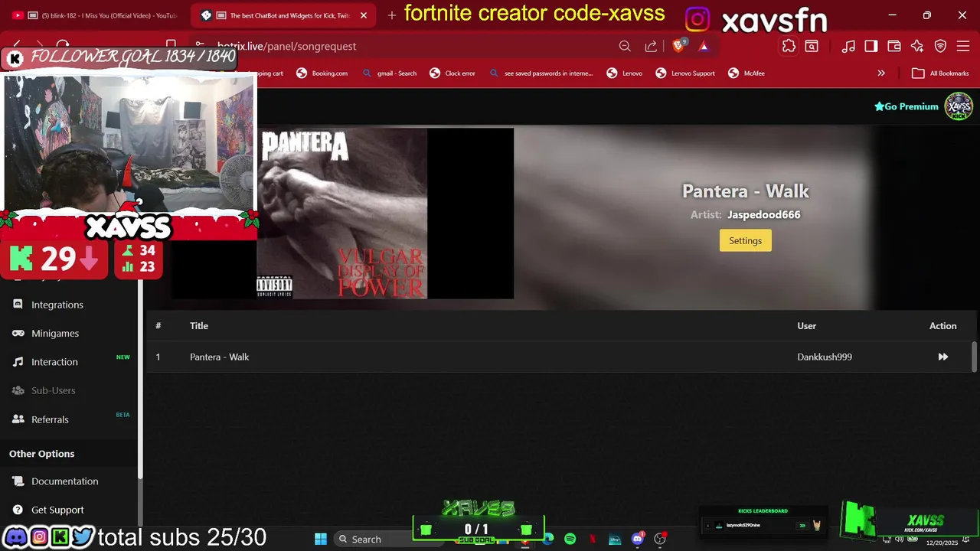Open Microsoft Edge from the taskbar
980x551 pixels.
click(x=548, y=539)
